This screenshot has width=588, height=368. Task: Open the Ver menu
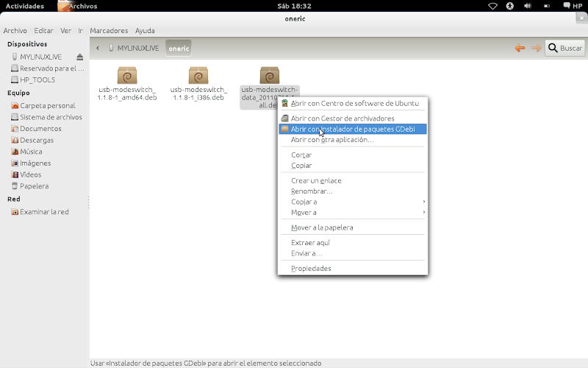click(65, 31)
